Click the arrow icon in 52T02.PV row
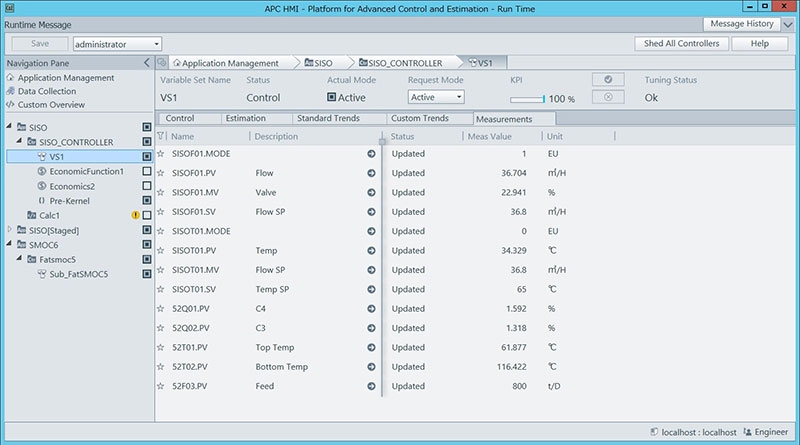Viewport: 800px width, 445px height. [371, 367]
